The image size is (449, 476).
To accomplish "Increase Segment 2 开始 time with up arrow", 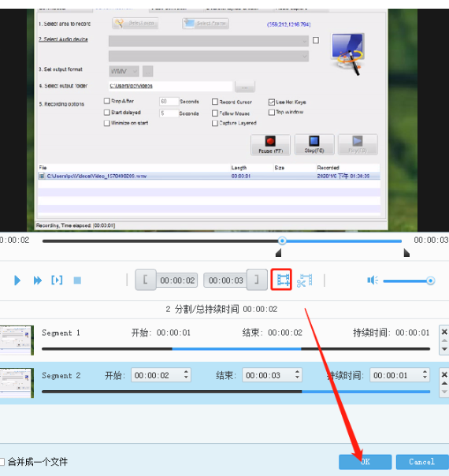I will pos(186,371).
